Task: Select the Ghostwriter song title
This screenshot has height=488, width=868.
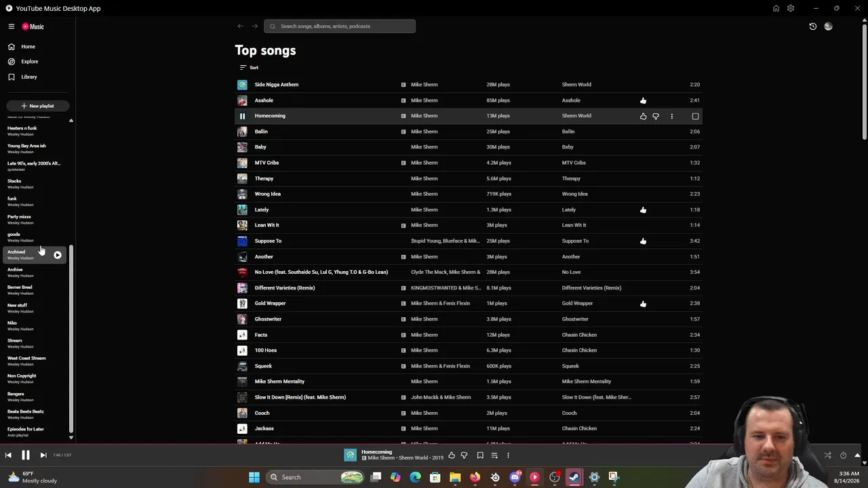Action: (x=268, y=319)
